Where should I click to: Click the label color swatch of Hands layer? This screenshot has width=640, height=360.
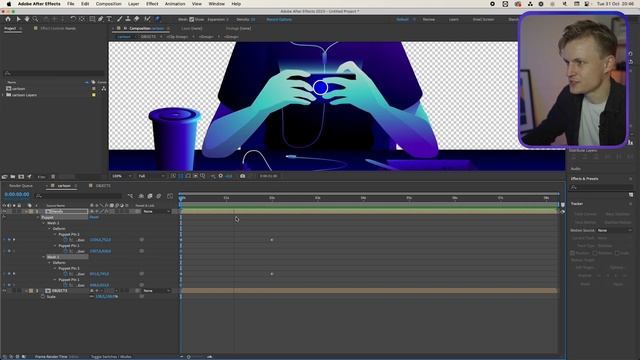pos(31,211)
